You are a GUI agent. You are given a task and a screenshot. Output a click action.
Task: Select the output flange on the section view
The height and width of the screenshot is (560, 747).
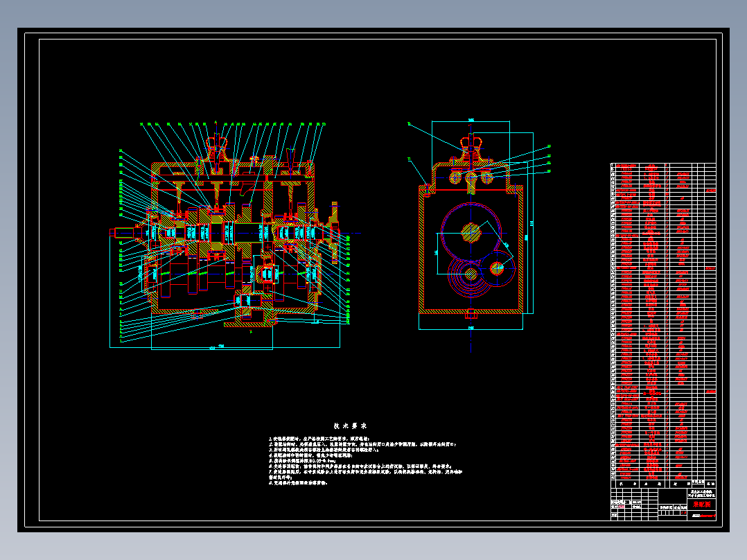(x=334, y=233)
